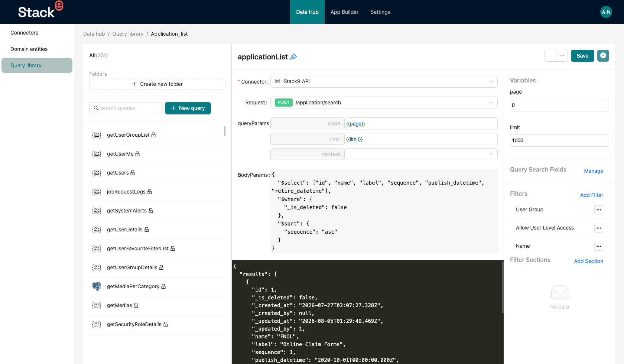Screen dimensions: 624x364
Task: Click the getUserGroupList query icon
Action: [x=97, y=135]
